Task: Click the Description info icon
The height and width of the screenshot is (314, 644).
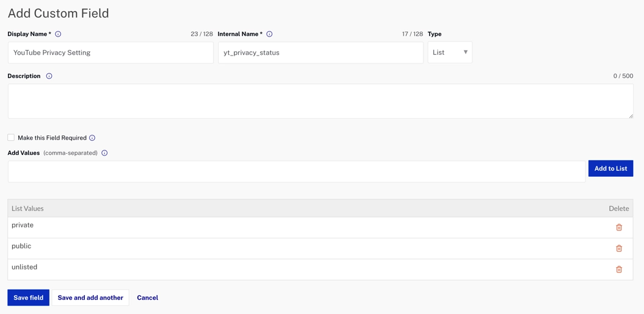Action: (49, 76)
